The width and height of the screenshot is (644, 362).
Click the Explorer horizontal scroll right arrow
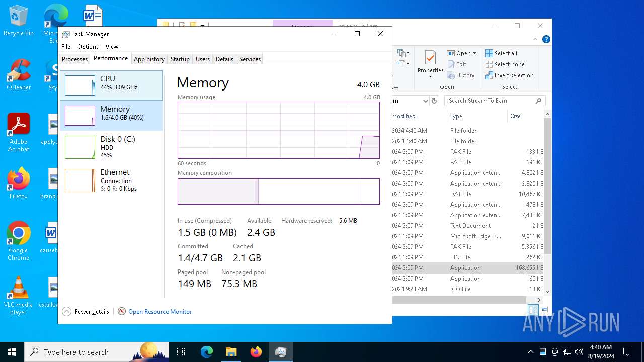[x=539, y=300]
